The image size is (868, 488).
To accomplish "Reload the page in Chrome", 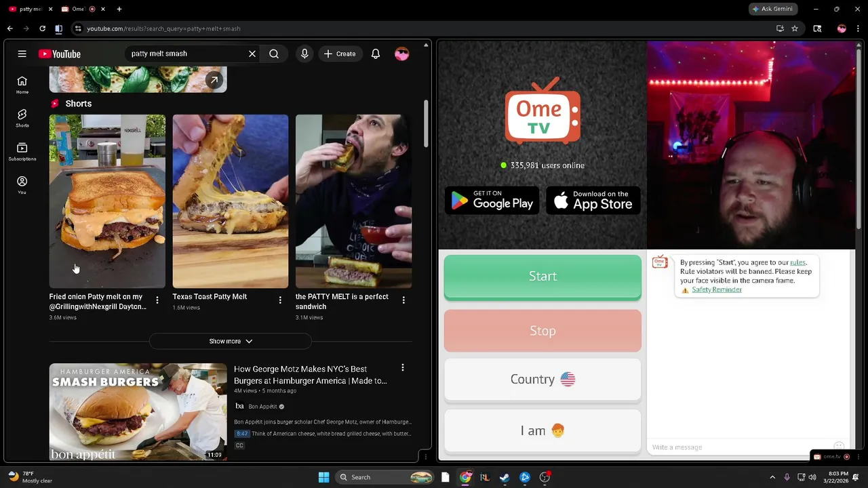I will (42, 28).
